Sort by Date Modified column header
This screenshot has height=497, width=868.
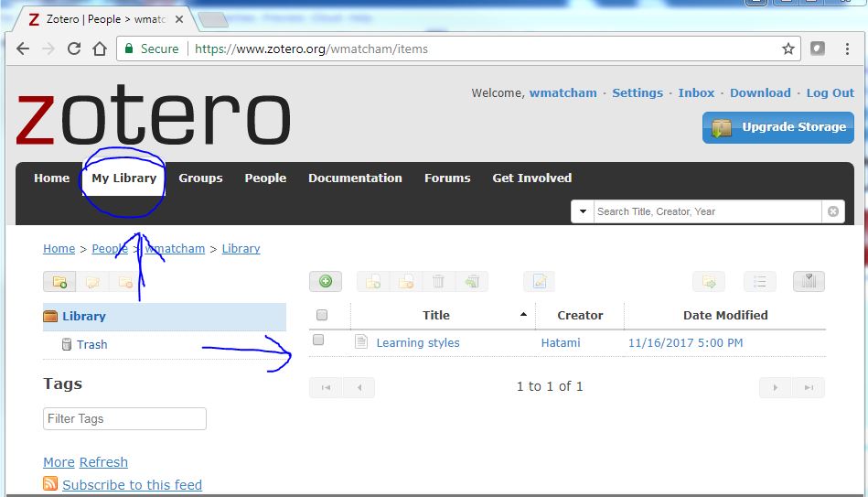pos(725,315)
